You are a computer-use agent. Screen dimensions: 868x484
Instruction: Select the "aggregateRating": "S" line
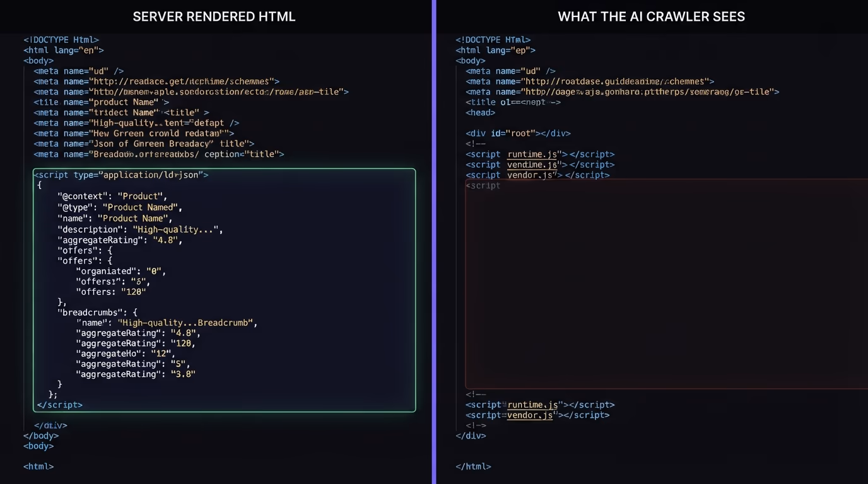click(133, 364)
